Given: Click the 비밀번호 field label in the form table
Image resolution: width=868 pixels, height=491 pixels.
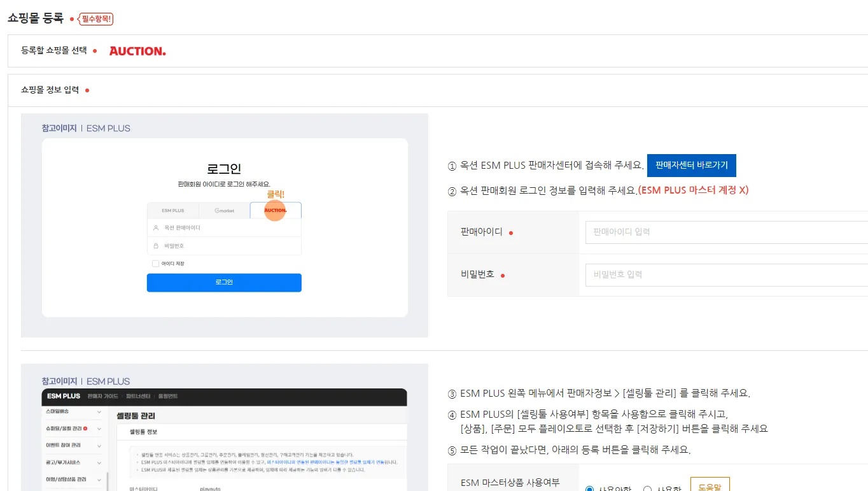Looking at the screenshot, I should click(x=477, y=274).
